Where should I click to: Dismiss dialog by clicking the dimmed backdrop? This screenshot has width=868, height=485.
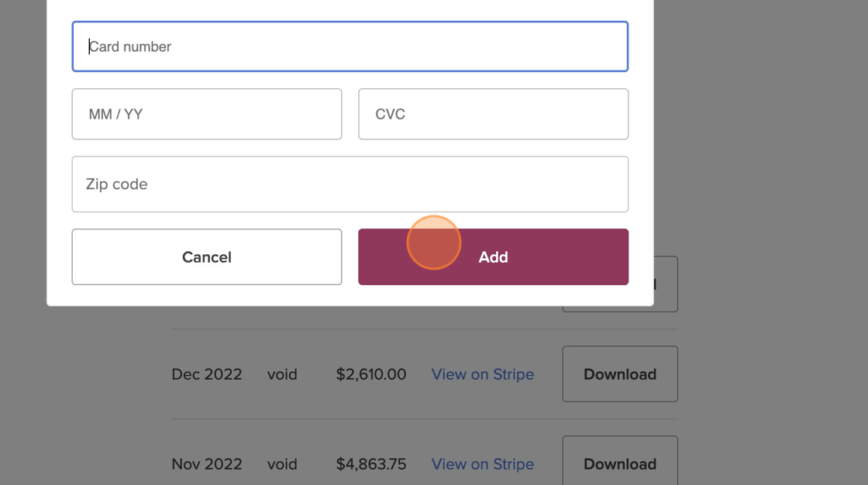coord(759,155)
